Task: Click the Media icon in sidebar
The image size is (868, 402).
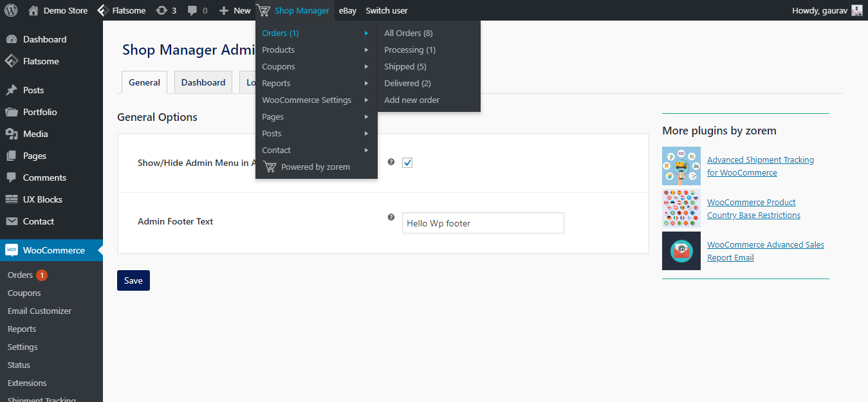Action: click(12, 134)
